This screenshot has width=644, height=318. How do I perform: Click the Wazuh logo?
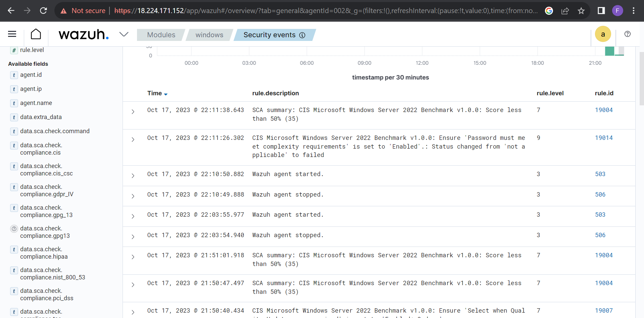84,34
